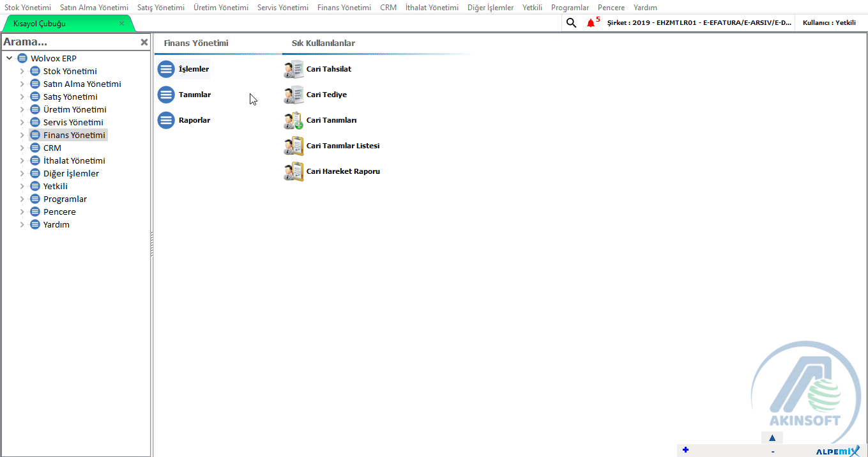Image resolution: width=868 pixels, height=457 pixels.
Task: Expand the İthalat Yönetimi tree node
Action: 22,160
